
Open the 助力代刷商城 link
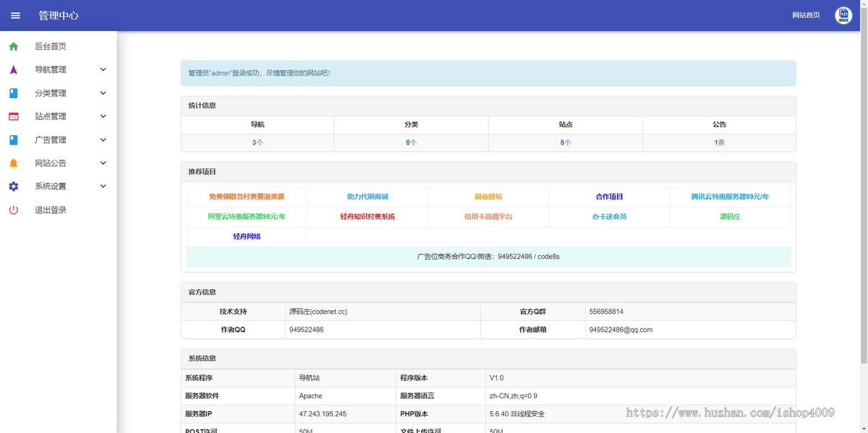pyautogui.click(x=367, y=197)
